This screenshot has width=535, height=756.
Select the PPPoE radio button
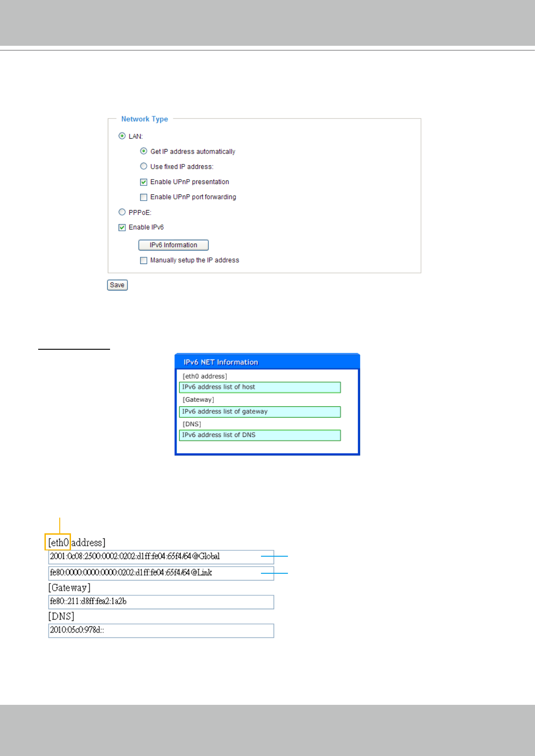pos(122,212)
